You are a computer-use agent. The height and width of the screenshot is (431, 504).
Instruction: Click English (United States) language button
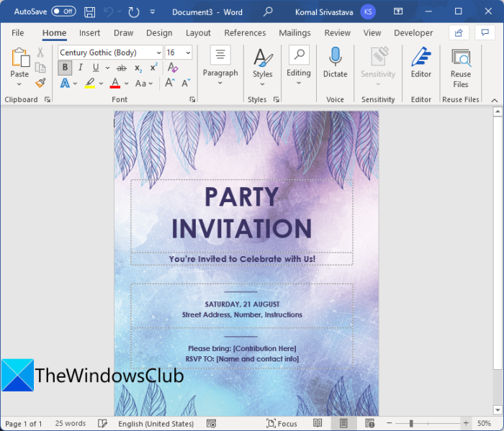tap(156, 424)
